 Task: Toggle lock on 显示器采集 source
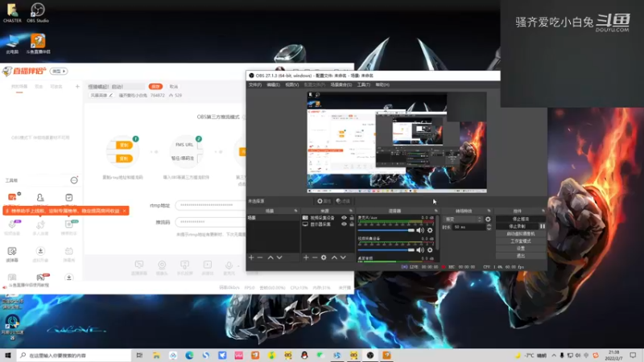(352, 224)
